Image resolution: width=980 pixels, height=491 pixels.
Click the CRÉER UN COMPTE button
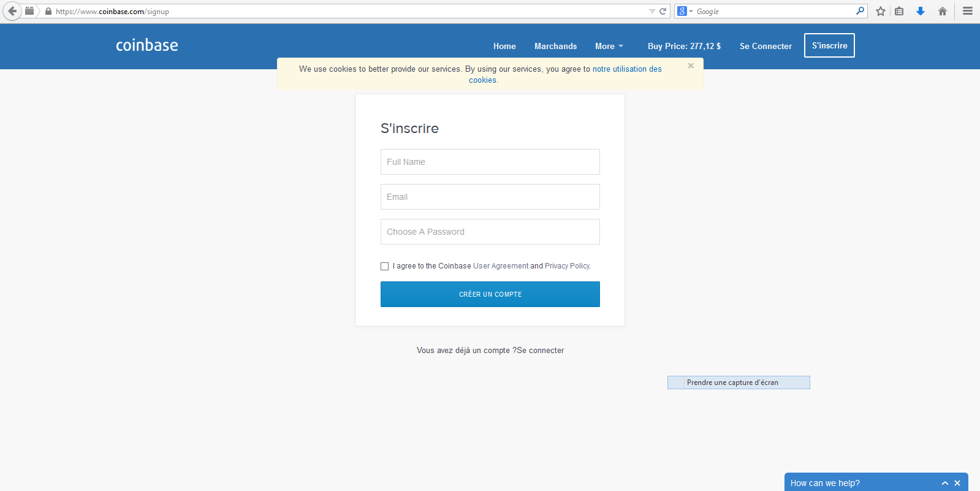click(490, 294)
